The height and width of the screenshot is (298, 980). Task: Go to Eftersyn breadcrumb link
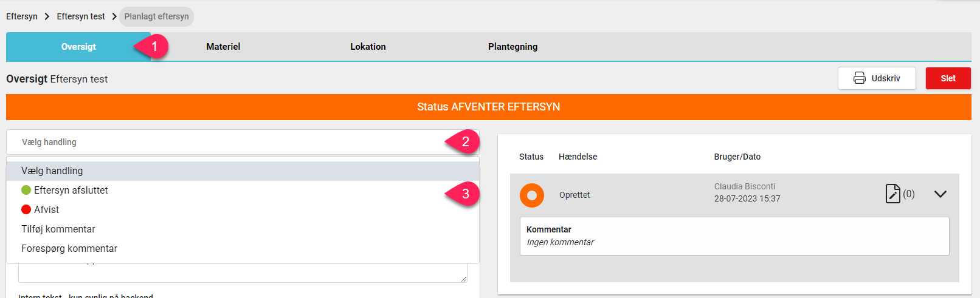[22, 16]
